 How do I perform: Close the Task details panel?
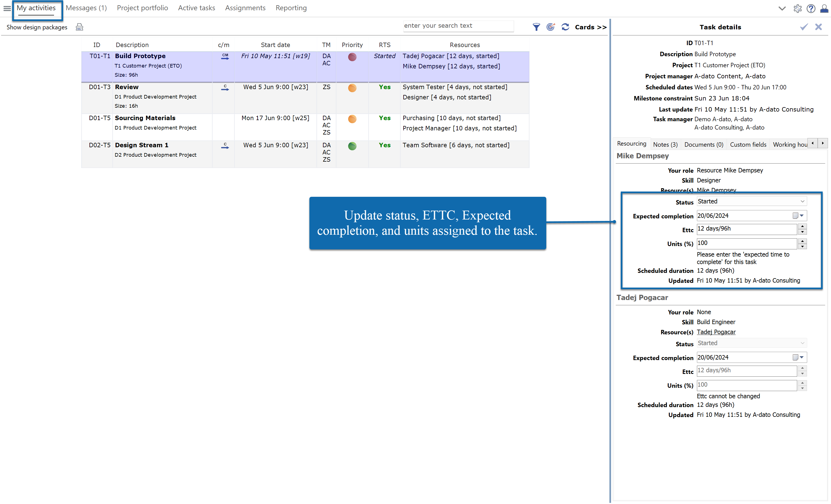(x=818, y=27)
